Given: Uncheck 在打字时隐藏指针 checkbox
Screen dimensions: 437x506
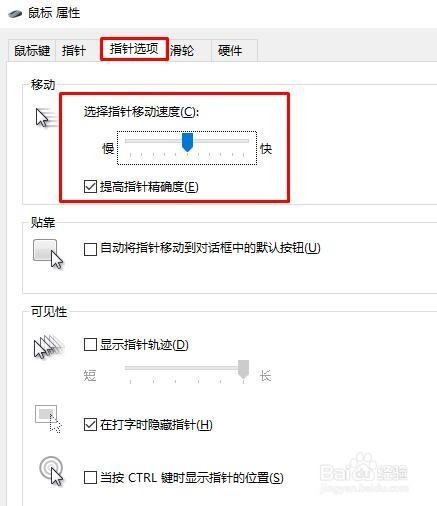Looking at the screenshot, I should [90, 425].
